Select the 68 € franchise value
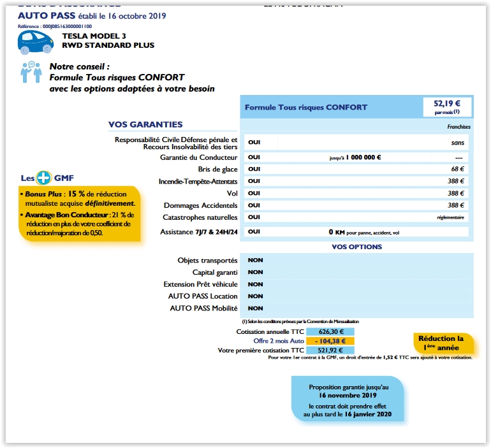 point(457,169)
